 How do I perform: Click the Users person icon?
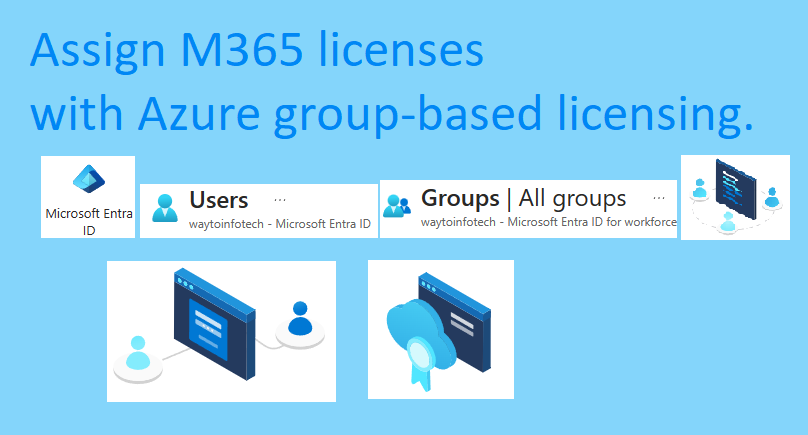tap(165, 208)
